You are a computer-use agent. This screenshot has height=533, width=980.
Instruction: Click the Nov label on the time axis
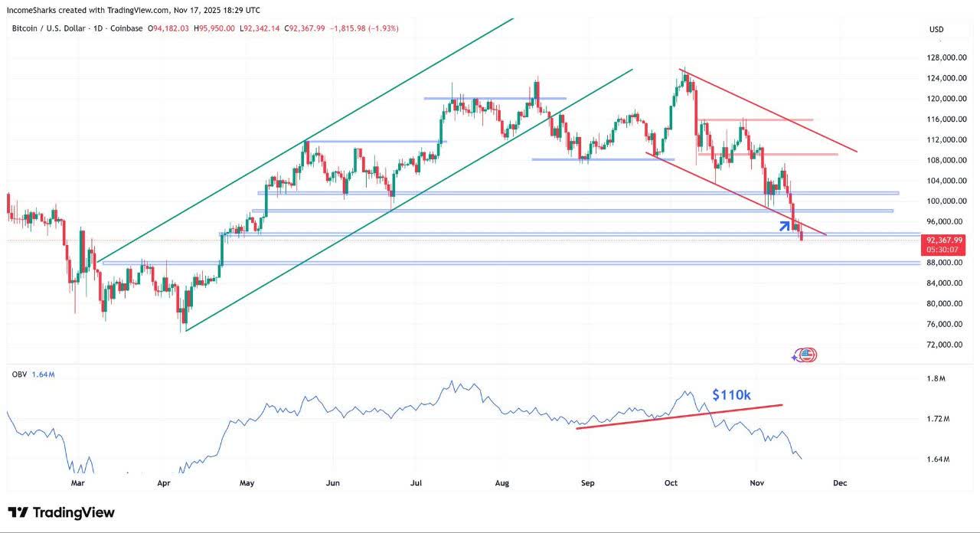757,483
